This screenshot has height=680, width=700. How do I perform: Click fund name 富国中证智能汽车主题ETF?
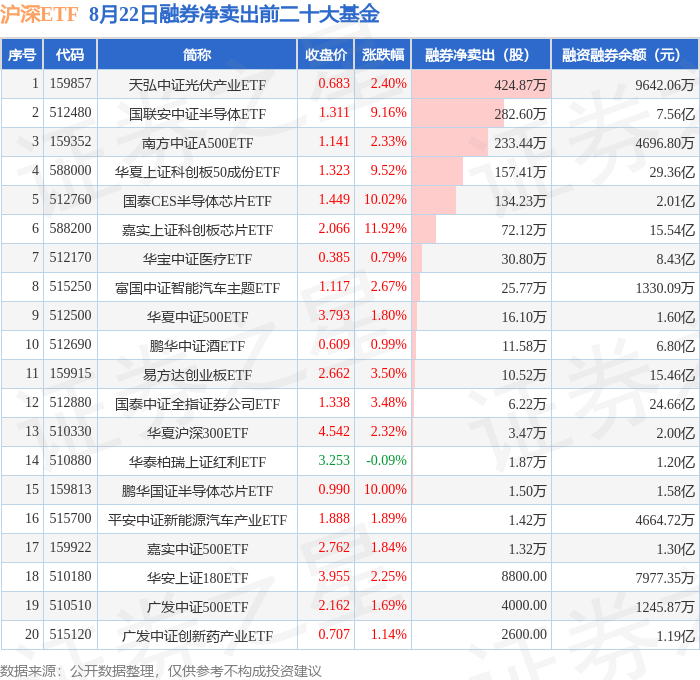pos(197,288)
